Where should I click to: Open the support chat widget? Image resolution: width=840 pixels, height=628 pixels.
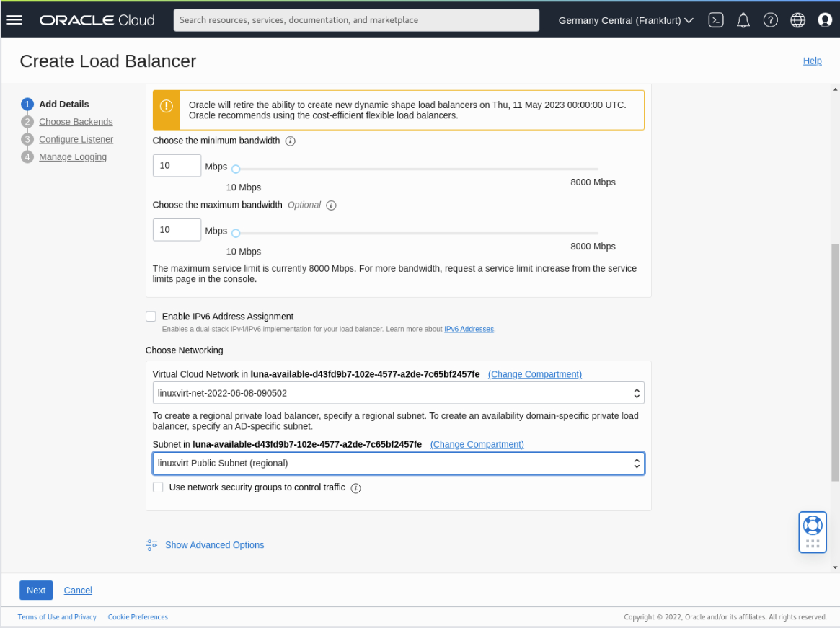(x=813, y=531)
